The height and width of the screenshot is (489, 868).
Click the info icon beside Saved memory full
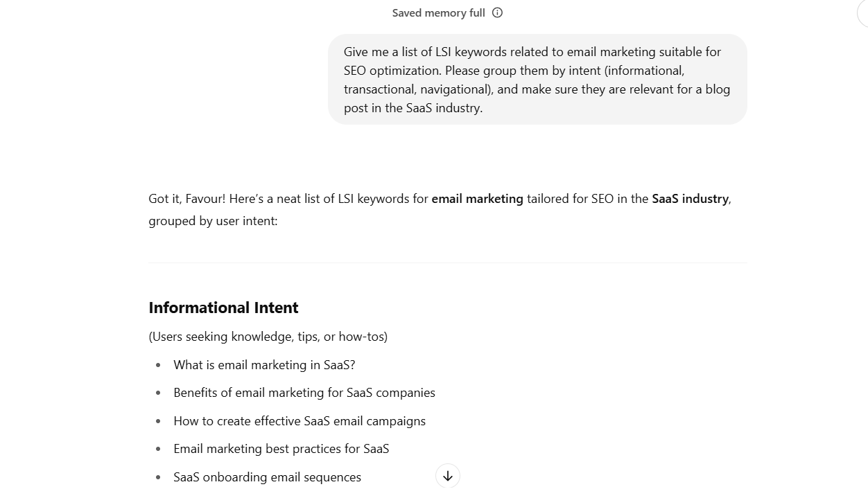(496, 12)
